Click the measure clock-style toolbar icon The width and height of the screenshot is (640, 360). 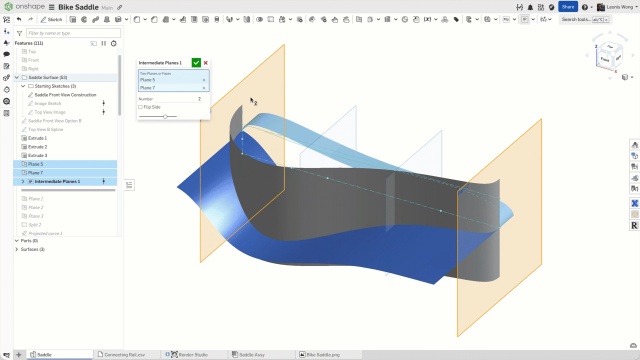pos(405,19)
